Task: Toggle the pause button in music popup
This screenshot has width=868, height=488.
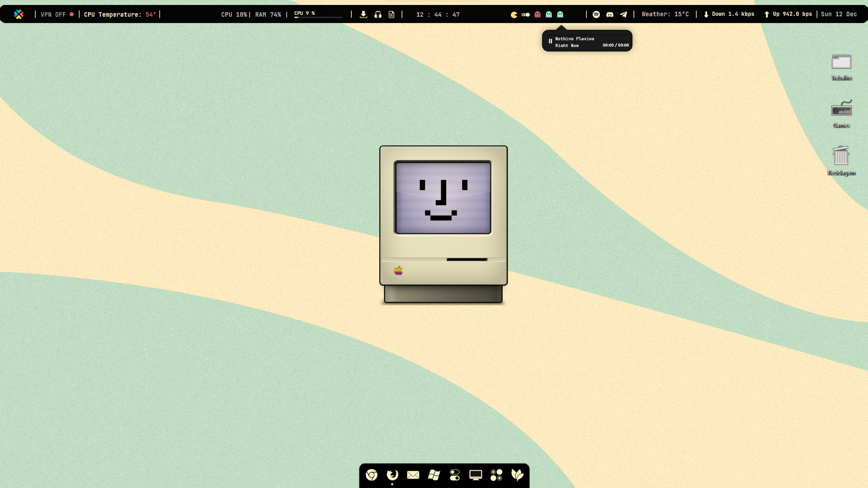Action: point(550,41)
